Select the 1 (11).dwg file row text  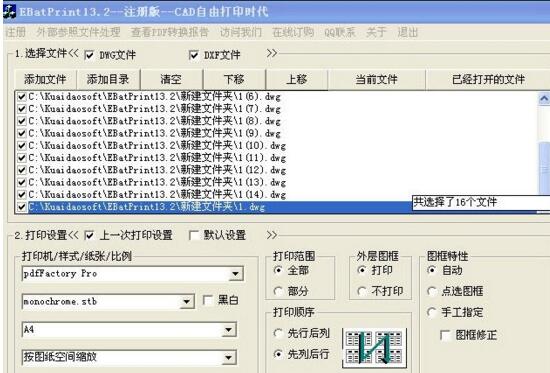point(157,158)
